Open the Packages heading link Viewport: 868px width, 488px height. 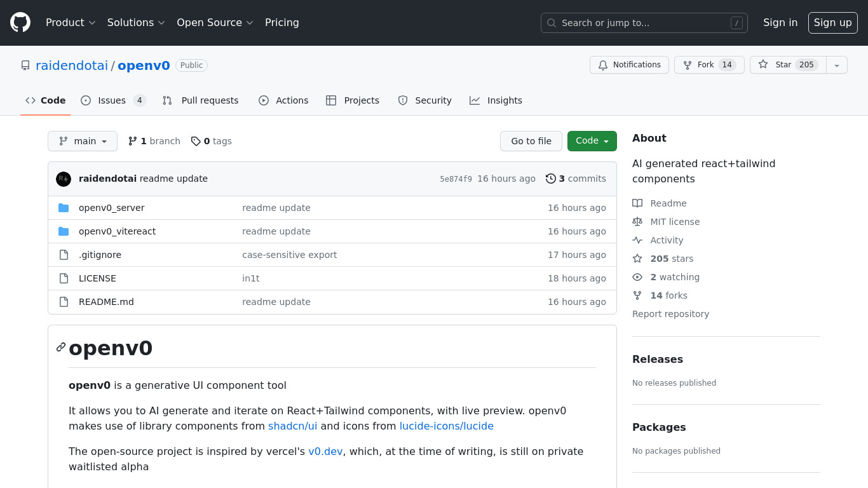tap(659, 427)
